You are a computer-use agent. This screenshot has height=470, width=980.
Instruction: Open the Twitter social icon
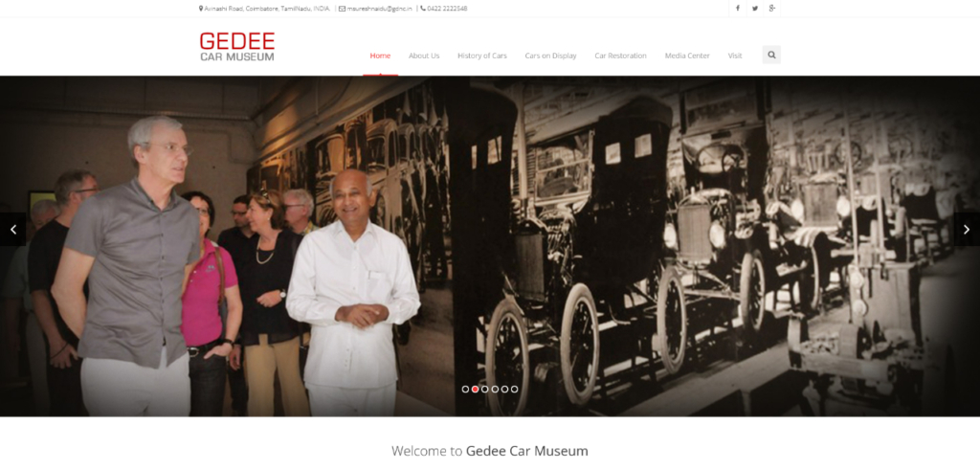(x=755, y=8)
